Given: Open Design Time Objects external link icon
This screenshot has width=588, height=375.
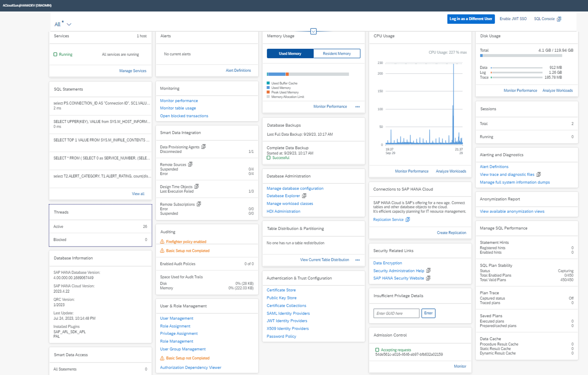Looking at the screenshot, I should pyautogui.click(x=197, y=186).
